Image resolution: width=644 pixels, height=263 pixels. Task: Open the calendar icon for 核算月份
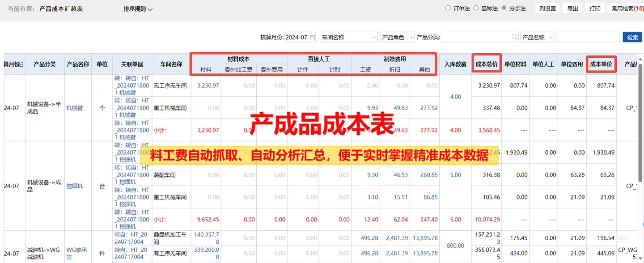coord(312,38)
